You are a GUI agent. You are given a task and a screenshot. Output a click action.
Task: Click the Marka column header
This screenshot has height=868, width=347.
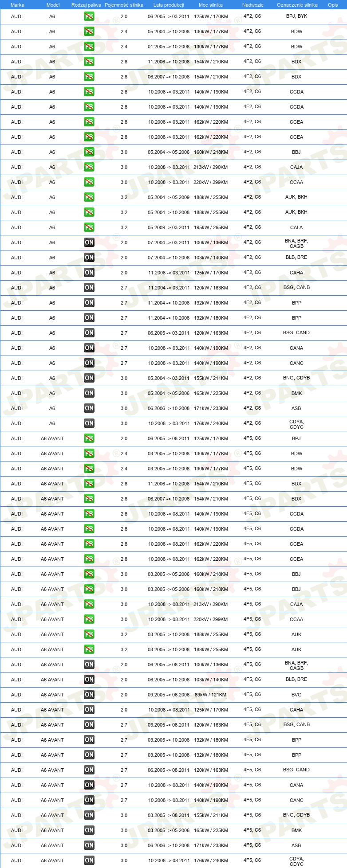pyautogui.click(x=17, y=5)
